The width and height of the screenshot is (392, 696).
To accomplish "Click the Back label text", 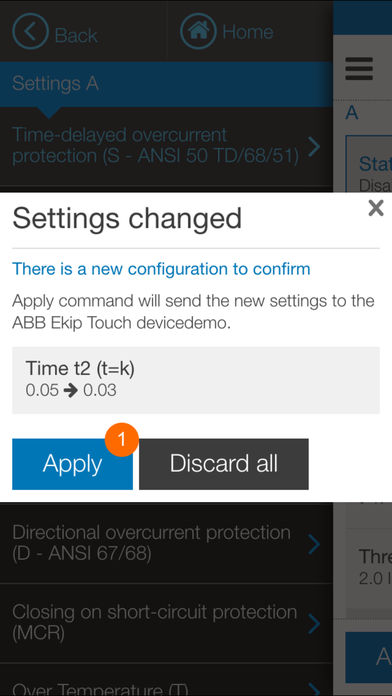I will tap(76, 36).
